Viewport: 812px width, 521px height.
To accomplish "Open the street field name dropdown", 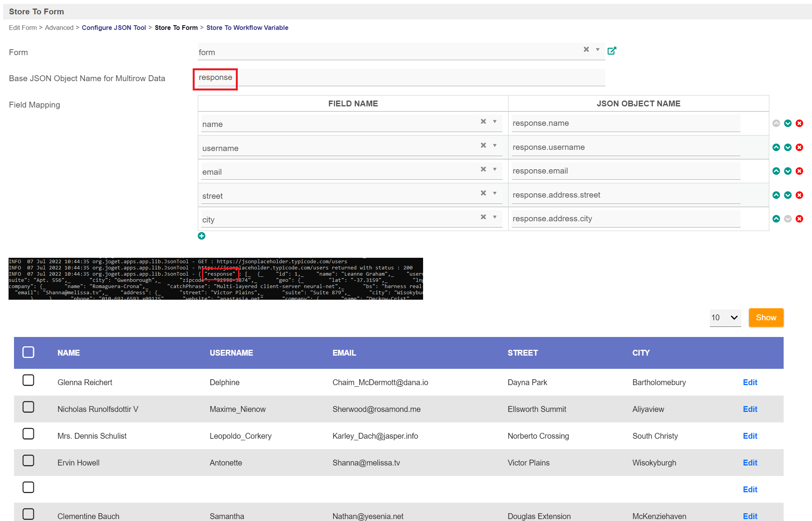I will pyautogui.click(x=495, y=193).
